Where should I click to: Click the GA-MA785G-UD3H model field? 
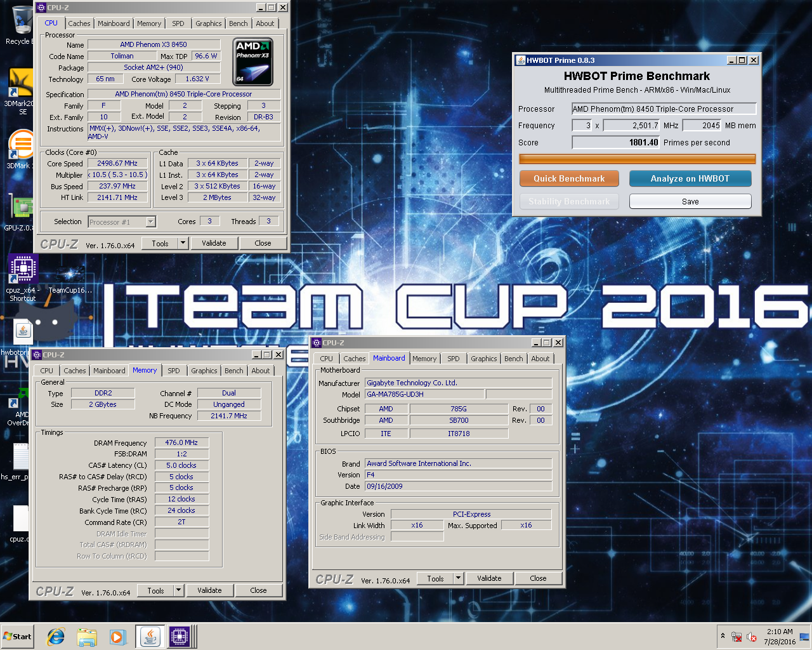click(x=424, y=394)
